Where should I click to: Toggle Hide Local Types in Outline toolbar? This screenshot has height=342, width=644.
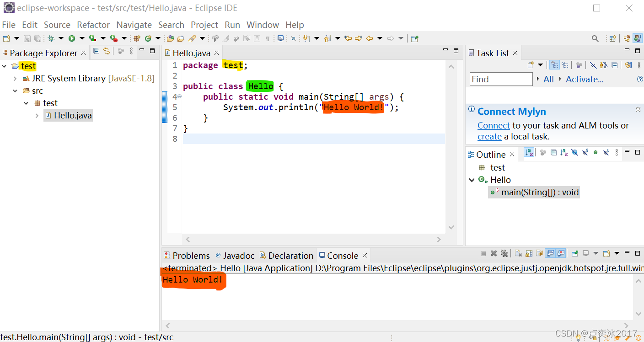point(606,153)
